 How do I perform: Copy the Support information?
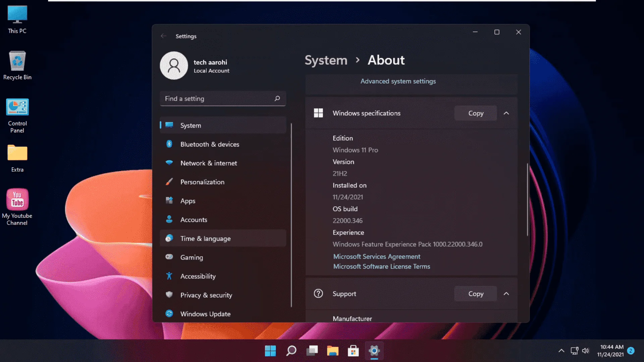[476, 294]
